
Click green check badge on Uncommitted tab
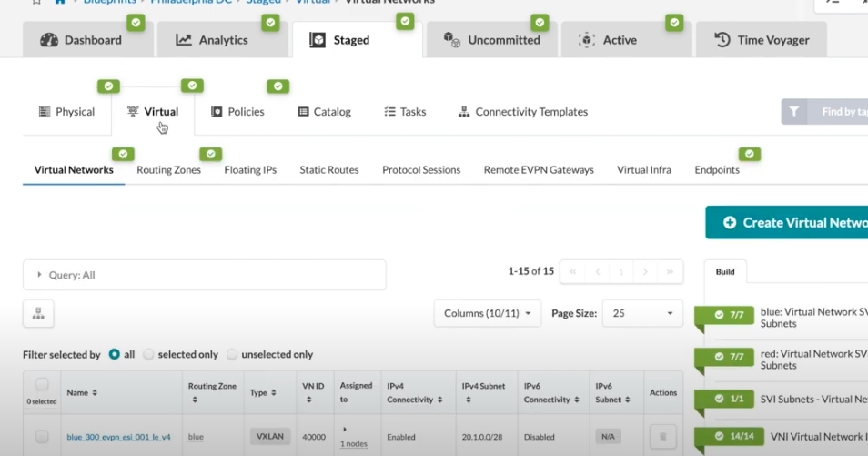point(540,23)
